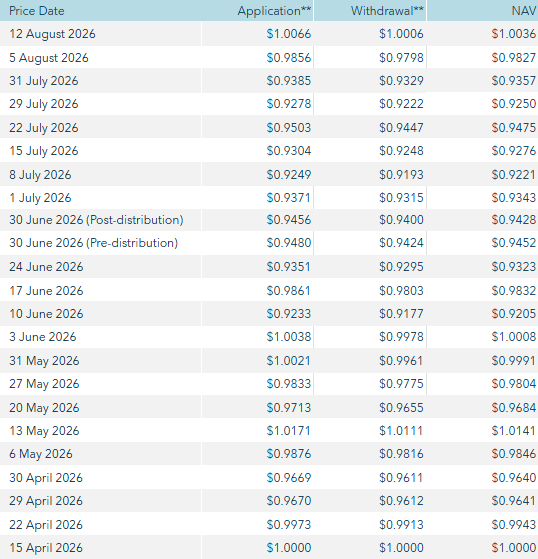Click the Application** column header
Screen dimensions: 538x559
(274, 11)
